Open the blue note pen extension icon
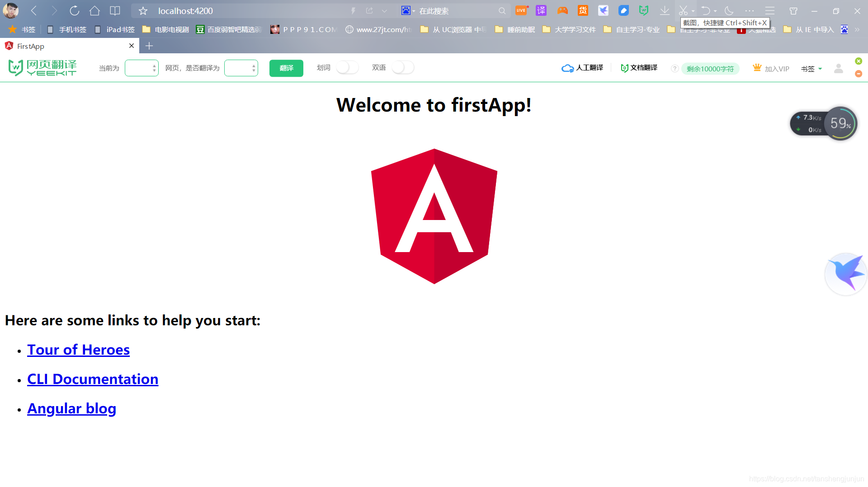The height and width of the screenshot is (487, 868). 623,10
